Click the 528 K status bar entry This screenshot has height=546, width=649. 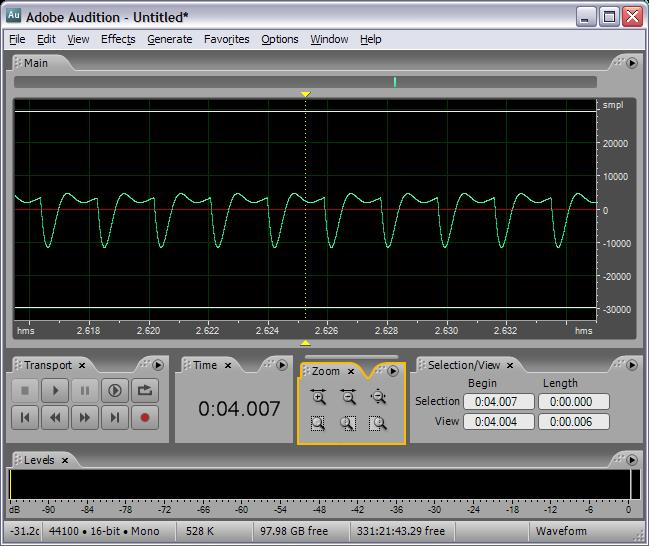tap(200, 531)
